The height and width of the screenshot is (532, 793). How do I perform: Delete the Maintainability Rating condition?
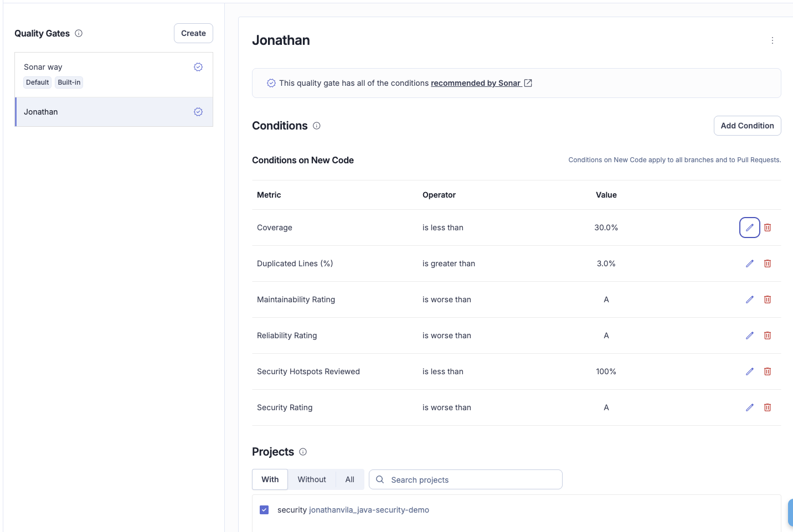[x=768, y=299]
